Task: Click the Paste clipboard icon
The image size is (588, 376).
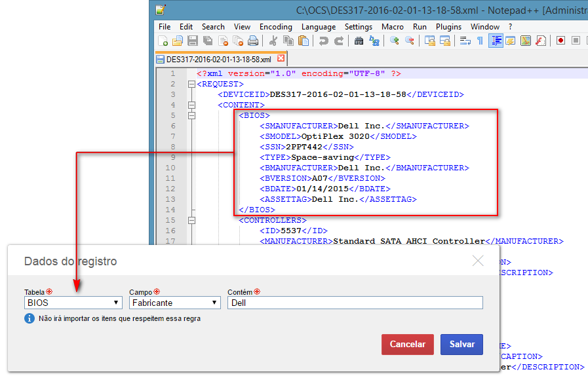Action: (303, 41)
